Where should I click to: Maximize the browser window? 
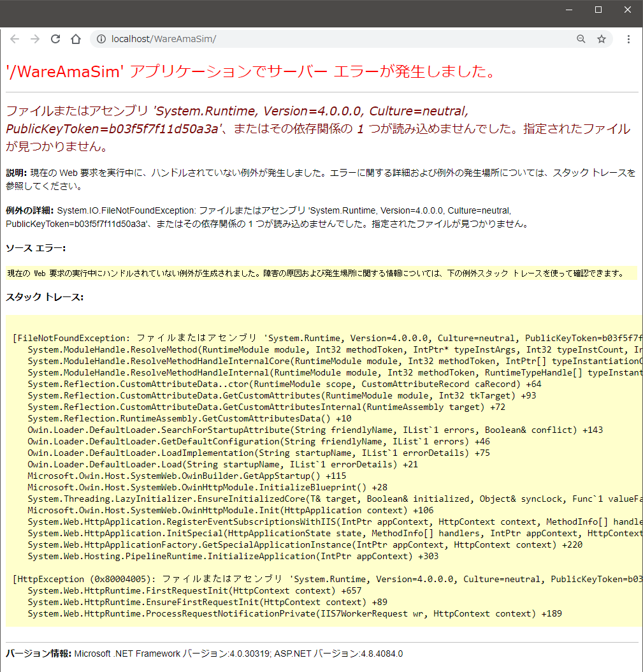click(x=598, y=10)
